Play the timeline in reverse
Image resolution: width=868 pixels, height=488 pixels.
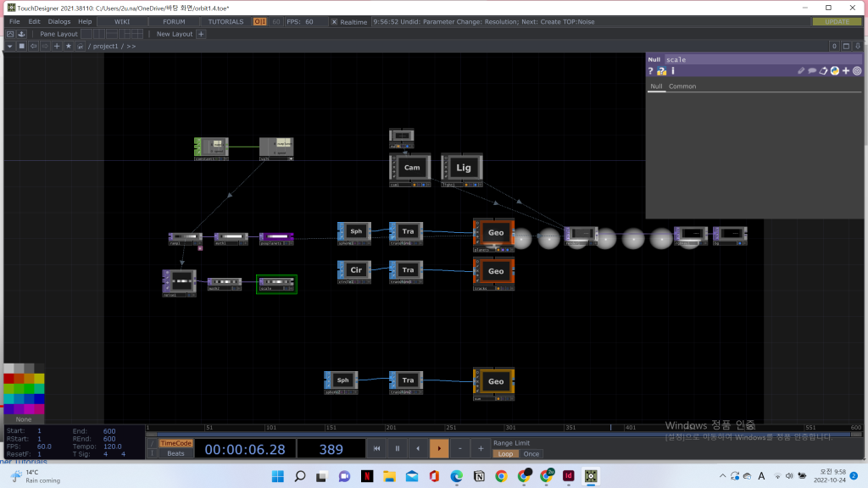coord(418,449)
